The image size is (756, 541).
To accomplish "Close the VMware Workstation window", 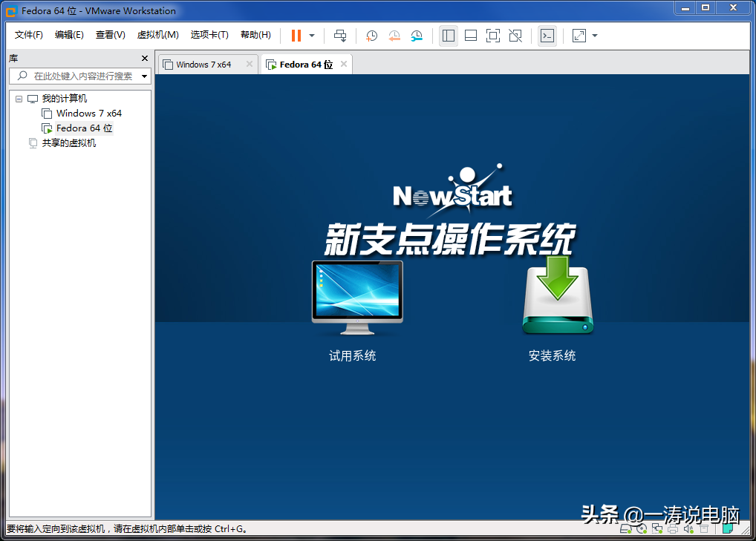I will click(x=733, y=7).
